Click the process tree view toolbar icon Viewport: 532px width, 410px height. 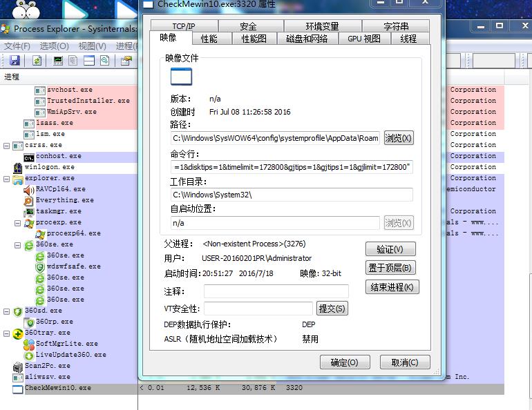[x=73, y=61]
